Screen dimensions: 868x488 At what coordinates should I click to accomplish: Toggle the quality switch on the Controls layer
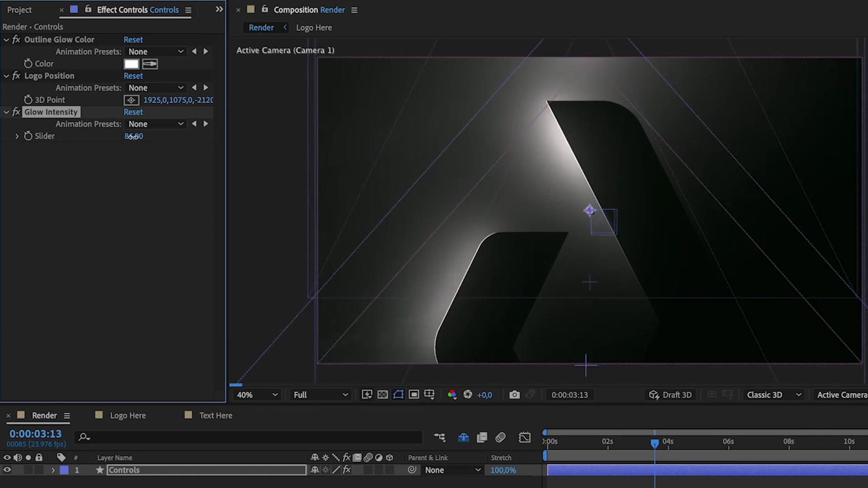pyautogui.click(x=336, y=470)
